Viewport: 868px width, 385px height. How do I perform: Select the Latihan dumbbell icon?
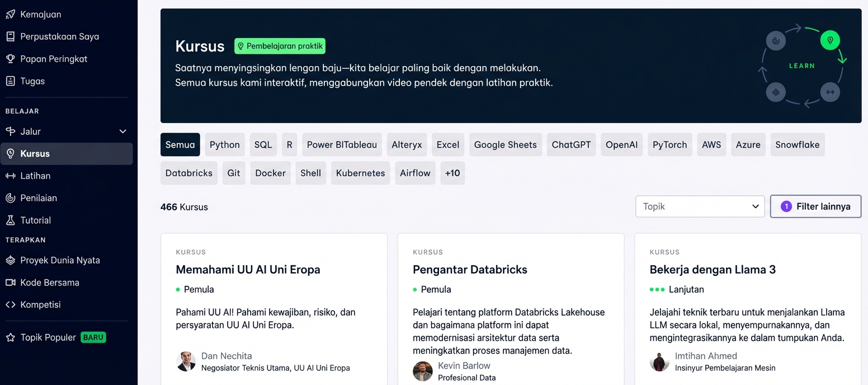pos(10,176)
